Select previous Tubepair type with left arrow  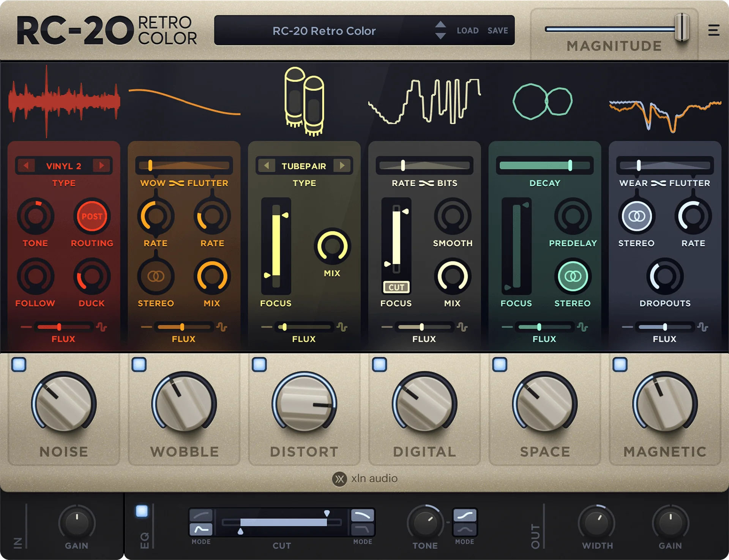[267, 166]
